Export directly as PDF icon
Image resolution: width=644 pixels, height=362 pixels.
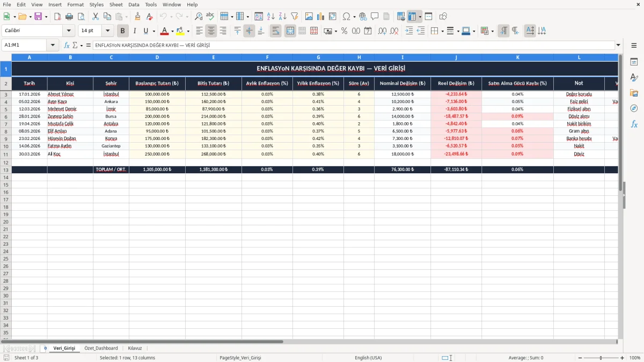pos(57,17)
